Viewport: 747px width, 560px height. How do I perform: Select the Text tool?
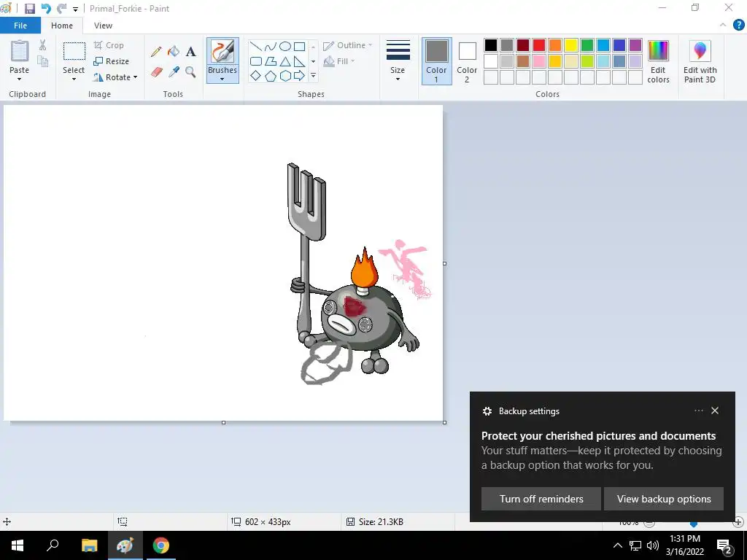190,52
